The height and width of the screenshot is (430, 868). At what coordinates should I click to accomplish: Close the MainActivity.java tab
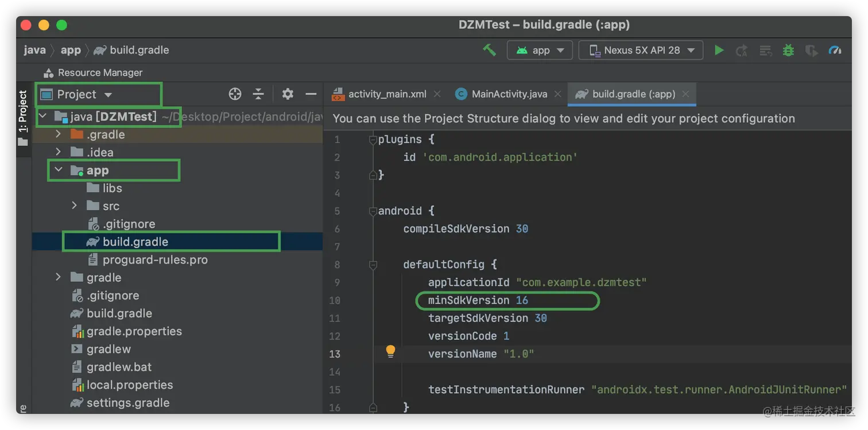click(558, 94)
